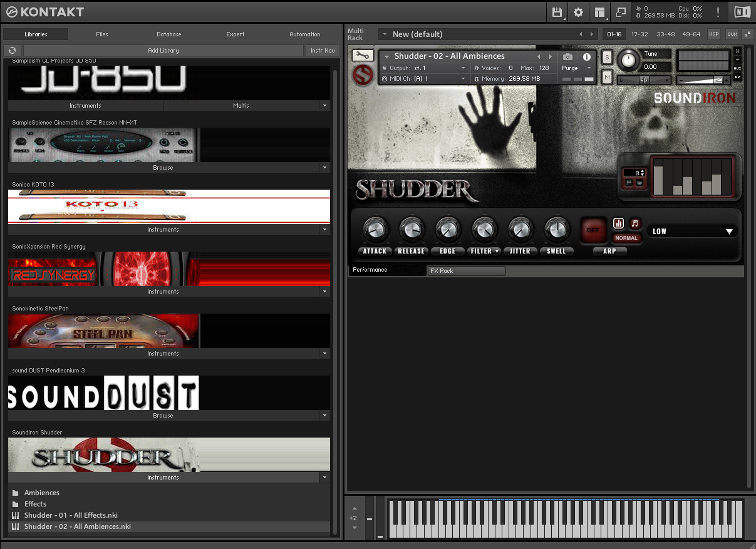
Task: Open the Purge dropdown menu
Action: (x=575, y=68)
